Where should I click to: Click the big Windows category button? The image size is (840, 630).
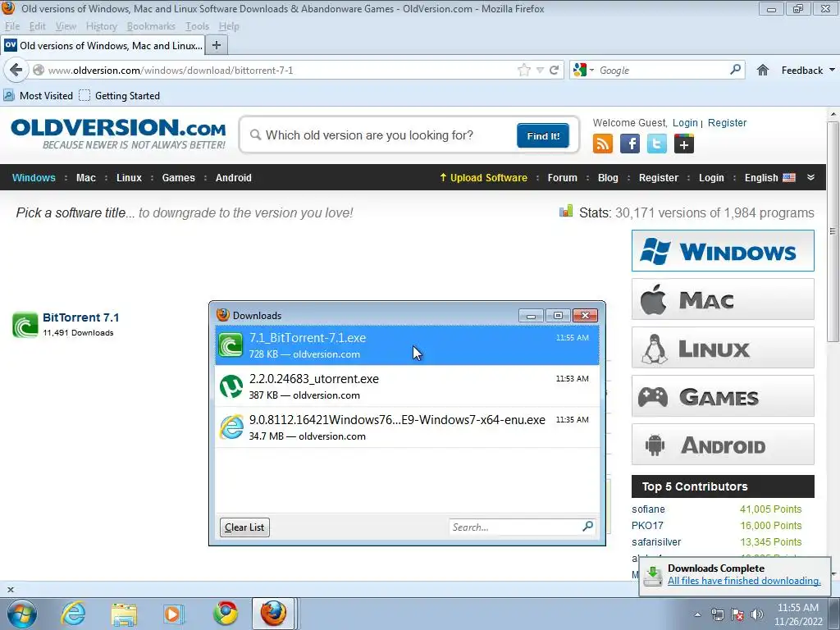pyautogui.click(x=723, y=251)
